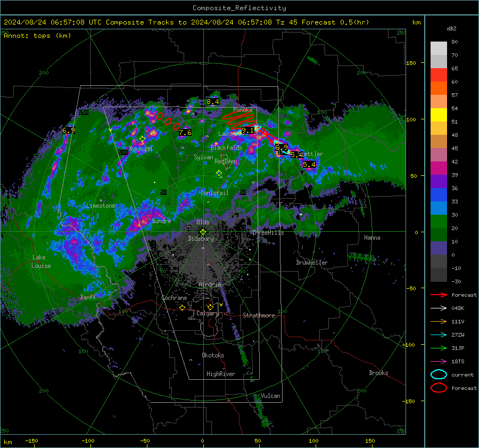The height and width of the screenshot is (448, 479).
Task: Click the Sundre location label
Action: coord(161,221)
